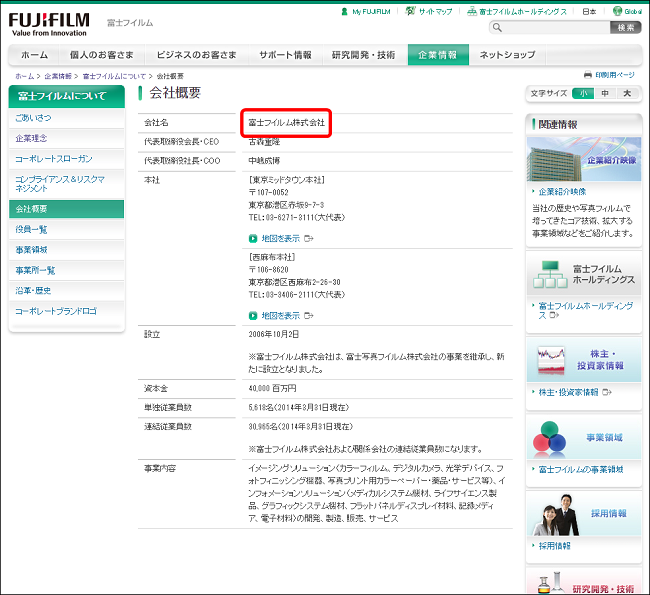Open 沿革・歴史 in sidebar

tap(66, 291)
